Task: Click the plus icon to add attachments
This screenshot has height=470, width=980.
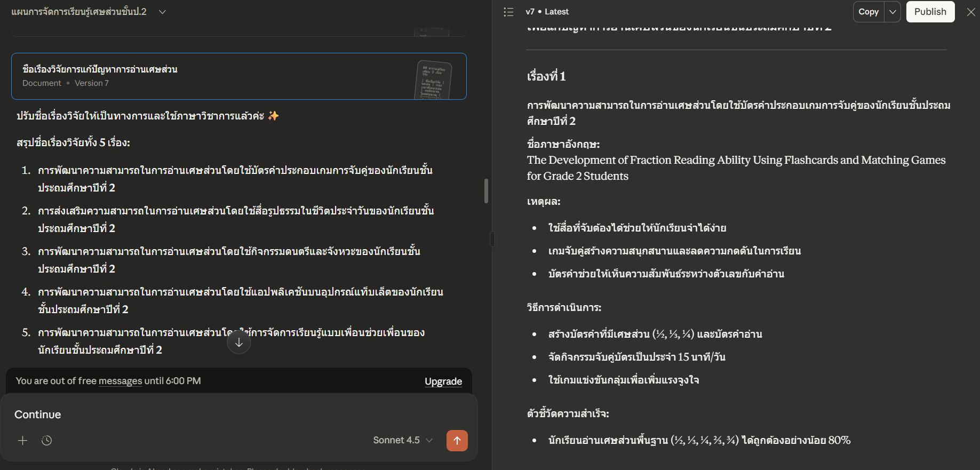Action: (x=22, y=441)
